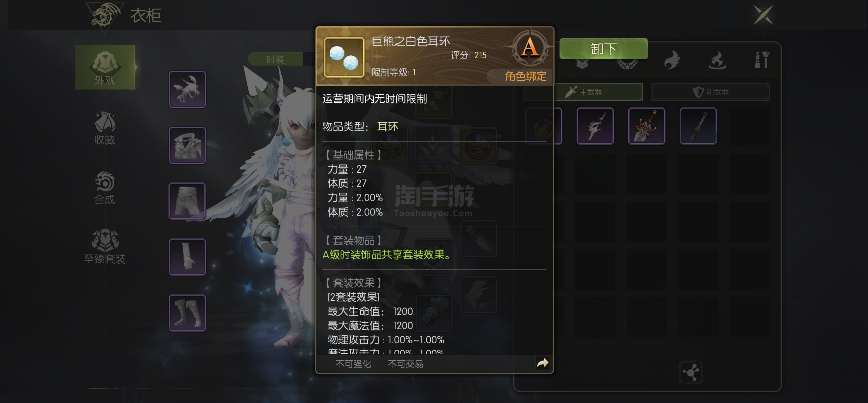Click the 卸下 unequip button
The width and height of the screenshot is (868, 403).
pyautogui.click(x=603, y=49)
